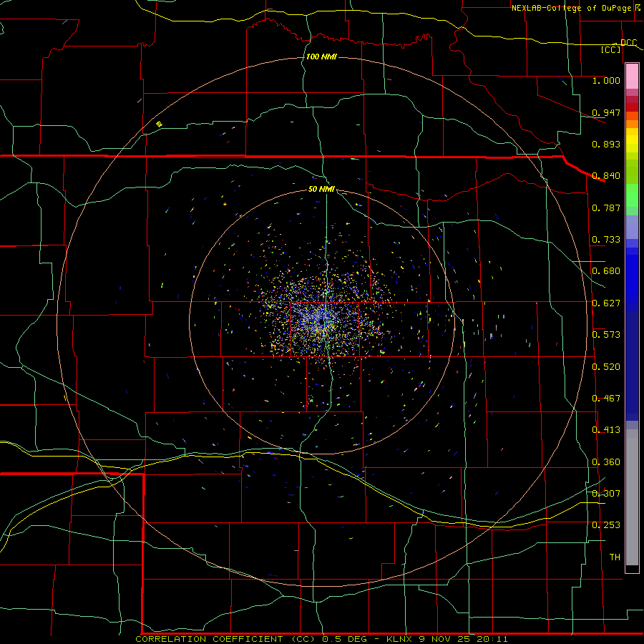Click the KLNX radar site at the clutter center
The image size is (644, 644).
(x=321, y=323)
